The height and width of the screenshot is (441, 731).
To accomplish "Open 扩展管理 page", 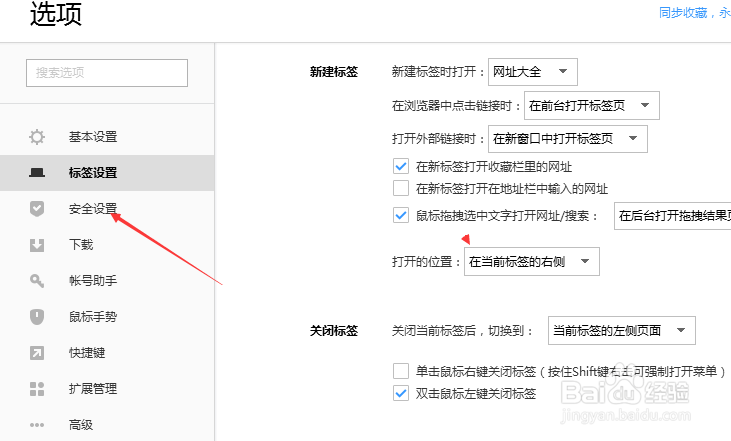I will tap(107, 389).
